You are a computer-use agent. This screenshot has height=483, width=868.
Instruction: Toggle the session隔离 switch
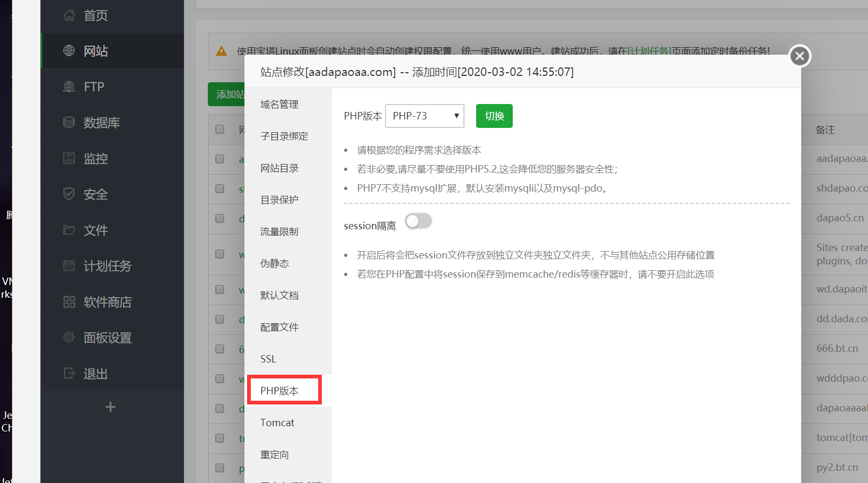418,221
